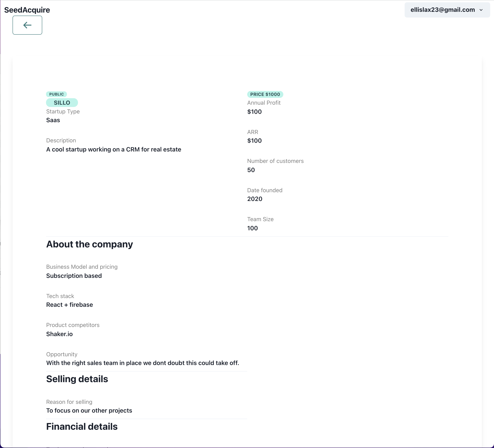
Task: Click the Selling details heading
Action: (77, 379)
